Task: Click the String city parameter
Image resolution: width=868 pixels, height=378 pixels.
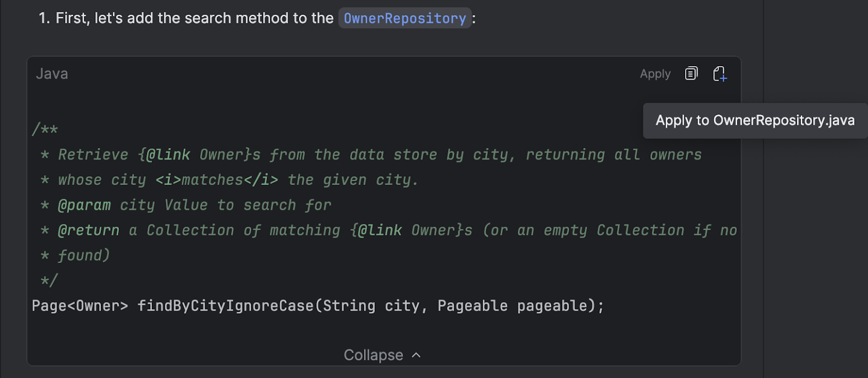Action: (x=371, y=306)
